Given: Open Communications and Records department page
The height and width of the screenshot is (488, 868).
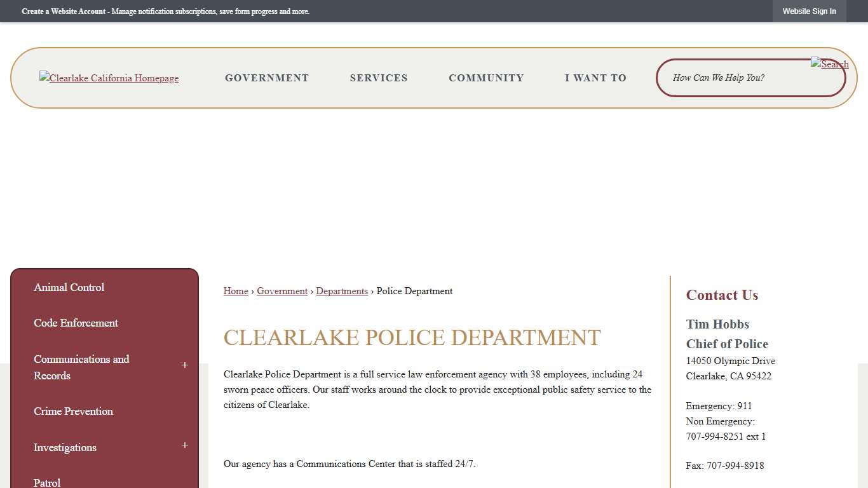Looking at the screenshot, I should 81,367.
